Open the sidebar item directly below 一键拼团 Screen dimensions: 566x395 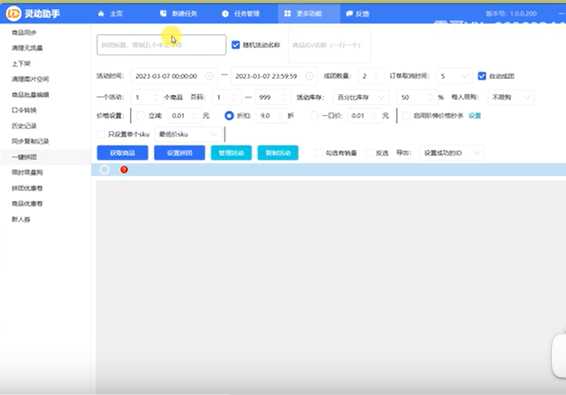[x=27, y=172]
